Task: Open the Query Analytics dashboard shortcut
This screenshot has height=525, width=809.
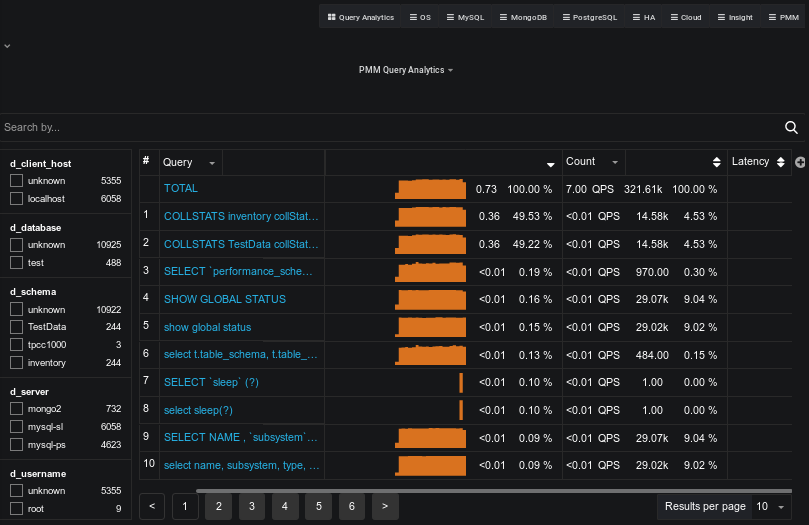Action: click(x=360, y=17)
